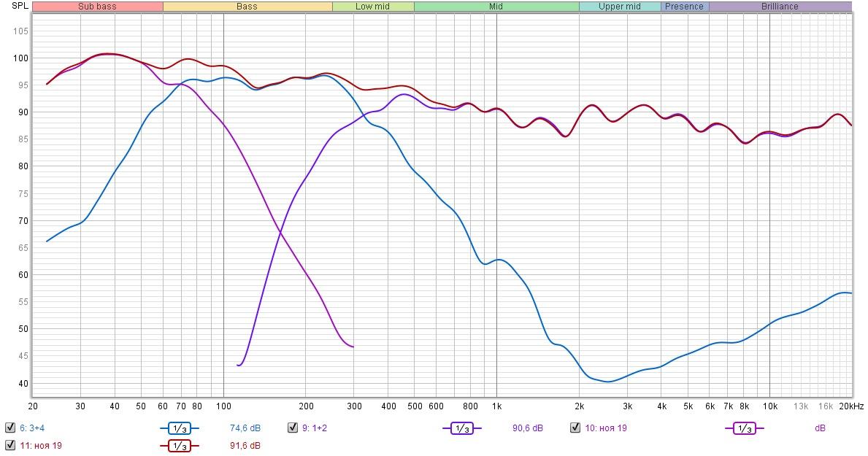Image resolution: width=868 pixels, height=456 pixels.
Task: Click the Low mid band label
Action: click(372, 7)
